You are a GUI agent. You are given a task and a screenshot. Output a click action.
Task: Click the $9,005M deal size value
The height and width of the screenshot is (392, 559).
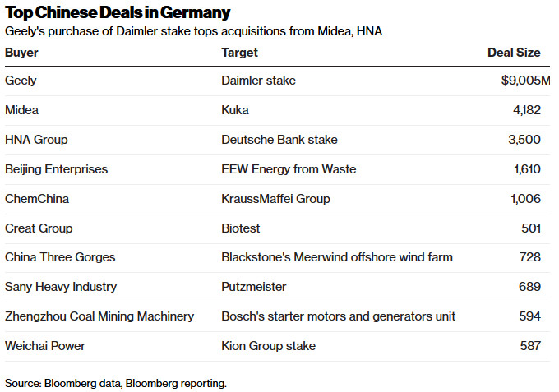pyautogui.click(x=524, y=81)
